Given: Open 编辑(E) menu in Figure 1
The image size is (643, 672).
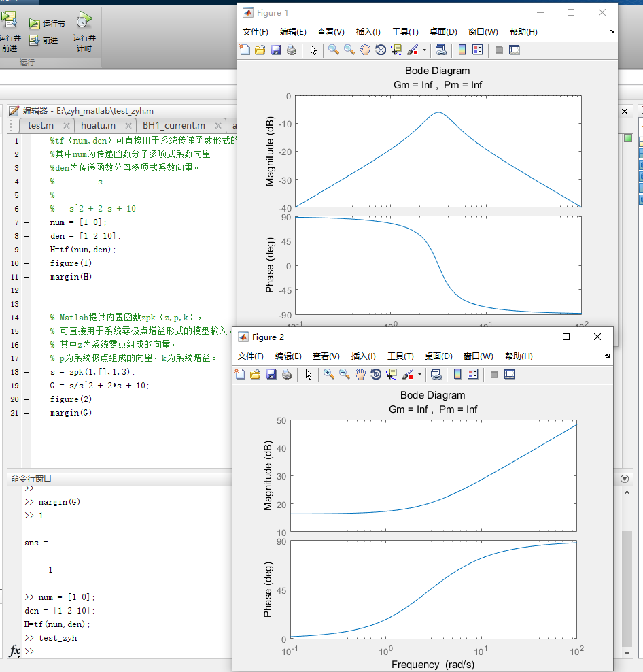Looking at the screenshot, I should point(293,32).
